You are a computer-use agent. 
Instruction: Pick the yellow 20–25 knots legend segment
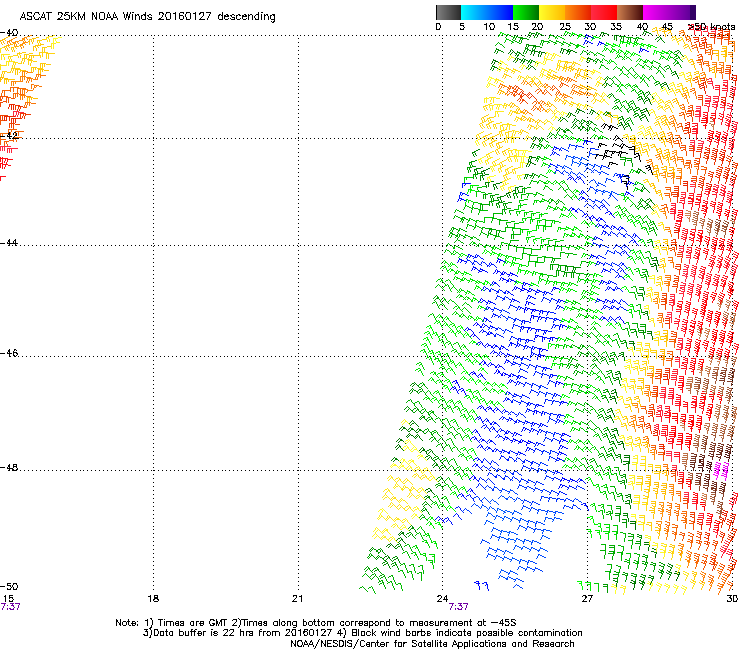[x=552, y=12]
